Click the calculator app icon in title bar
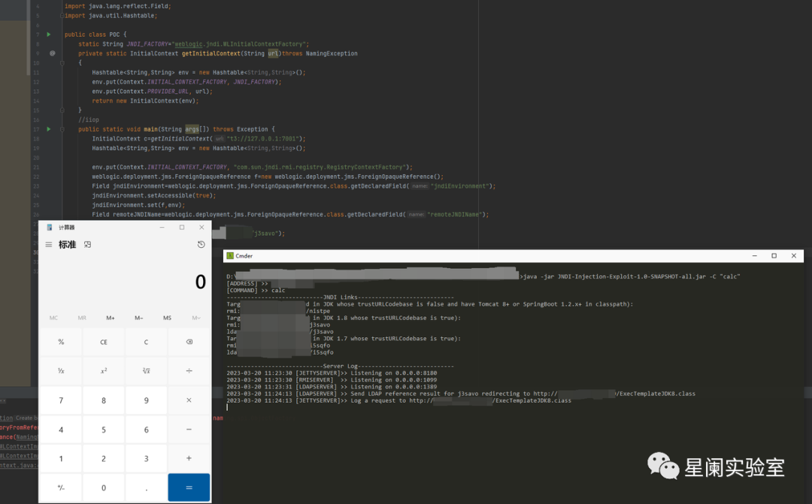The width and height of the screenshot is (812, 504). coord(50,227)
